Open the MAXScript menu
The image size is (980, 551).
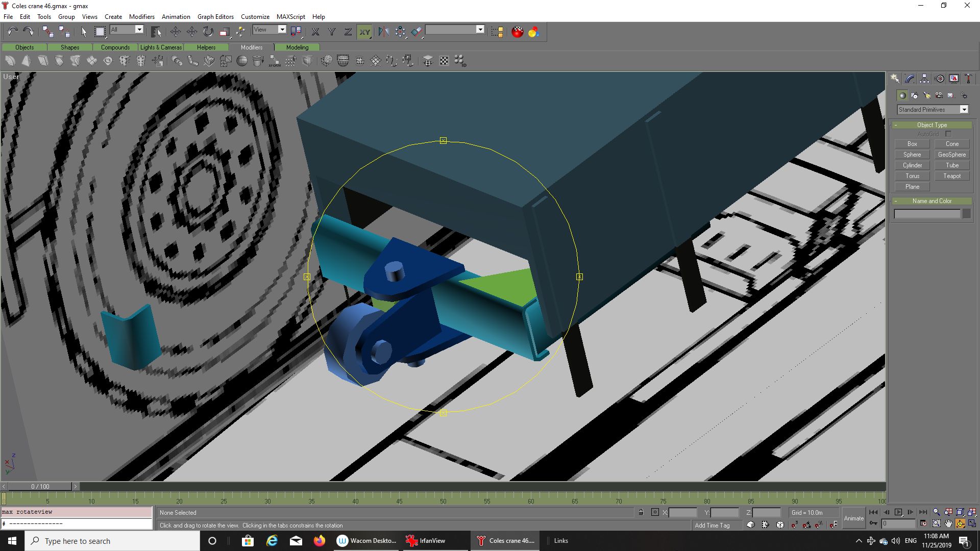(x=290, y=16)
